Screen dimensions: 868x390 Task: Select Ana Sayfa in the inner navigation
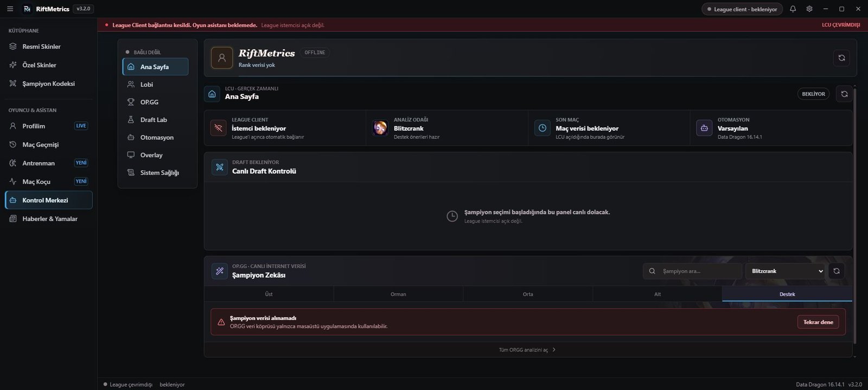[x=156, y=67]
